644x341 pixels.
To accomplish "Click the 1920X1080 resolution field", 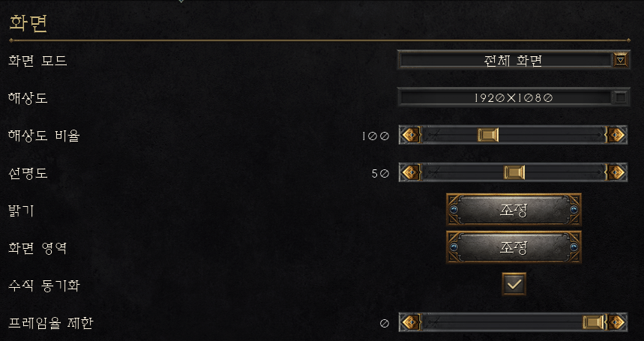I will 506,97.
